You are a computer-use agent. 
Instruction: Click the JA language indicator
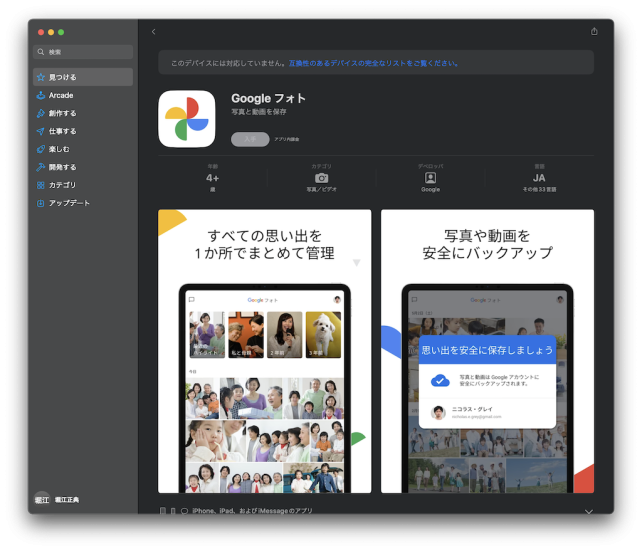point(539,178)
